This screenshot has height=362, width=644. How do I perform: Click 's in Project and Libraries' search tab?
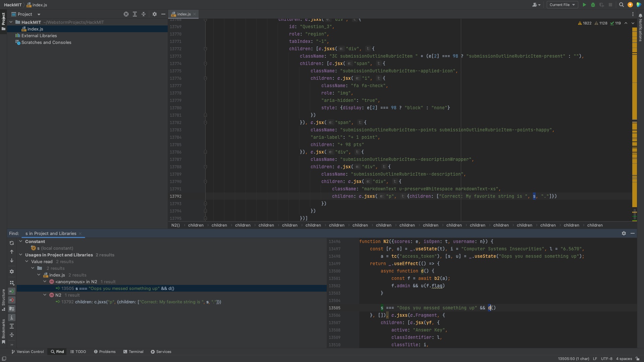[x=50, y=233]
